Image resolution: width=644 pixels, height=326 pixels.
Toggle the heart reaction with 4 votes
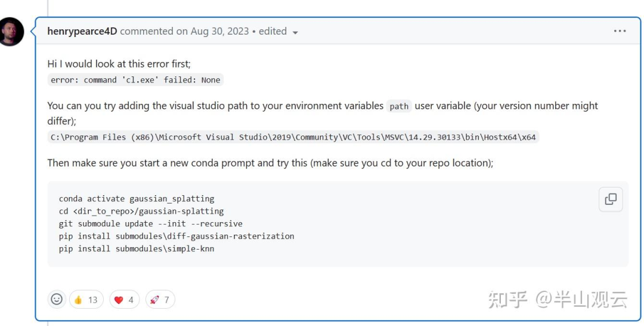pos(125,300)
